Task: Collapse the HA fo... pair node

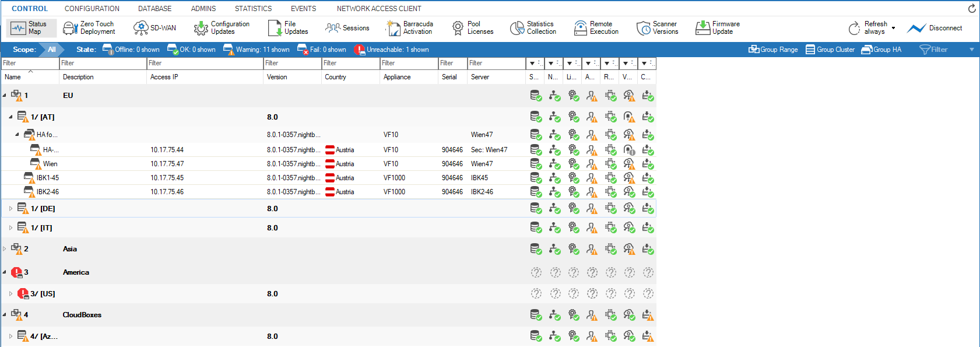Action: 17,134
